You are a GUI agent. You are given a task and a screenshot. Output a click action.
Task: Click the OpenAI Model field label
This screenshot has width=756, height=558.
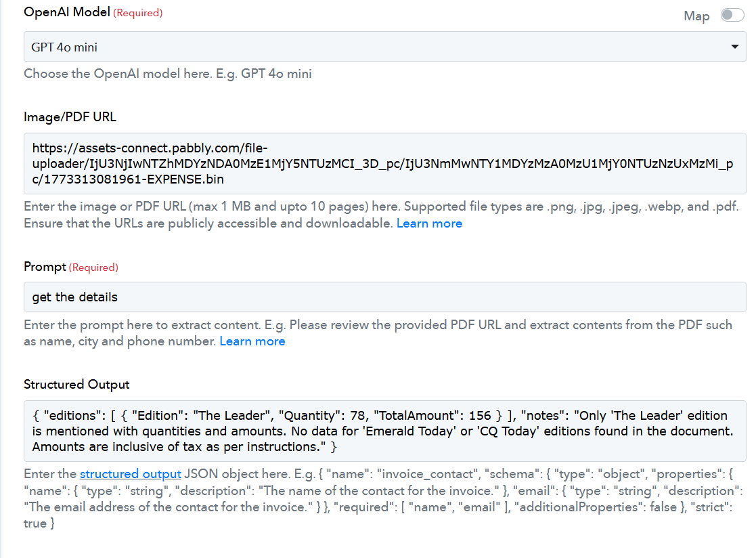[66, 13]
